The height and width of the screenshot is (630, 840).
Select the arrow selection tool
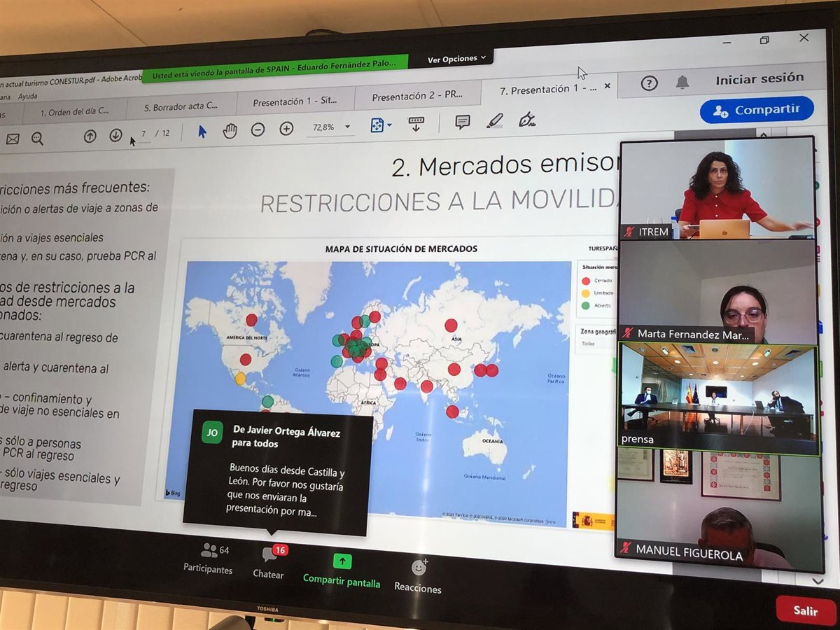[202, 132]
